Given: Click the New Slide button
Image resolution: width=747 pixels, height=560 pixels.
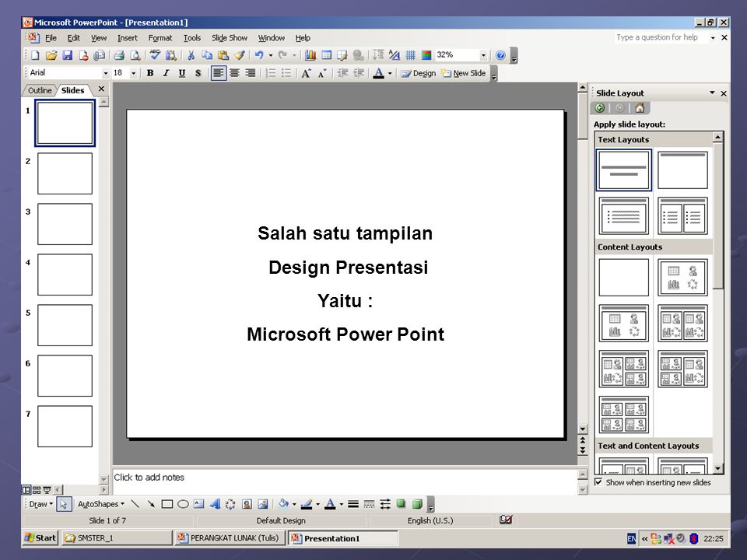Looking at the screenshot, I should (464, 73).
